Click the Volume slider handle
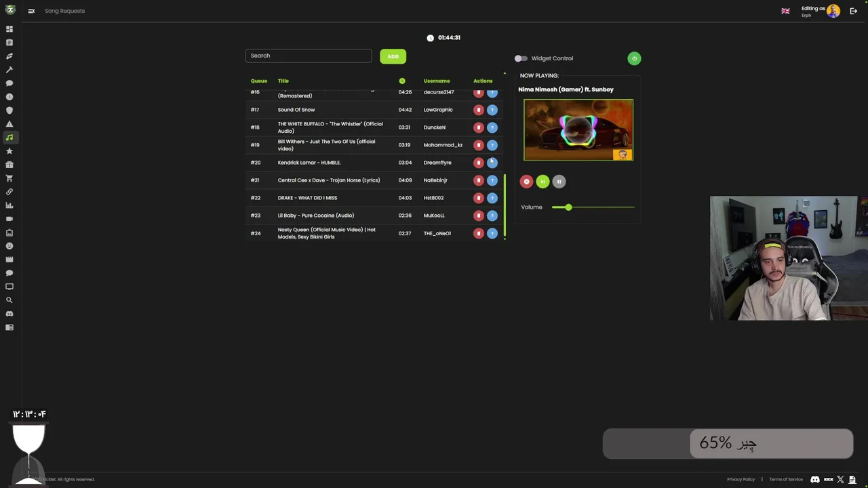 tap(568, 207)
